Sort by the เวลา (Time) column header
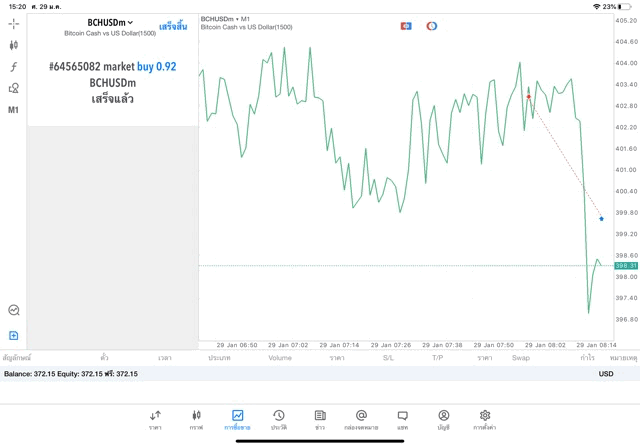The height and width of the screenshot is (447, 640). [164, 358]
